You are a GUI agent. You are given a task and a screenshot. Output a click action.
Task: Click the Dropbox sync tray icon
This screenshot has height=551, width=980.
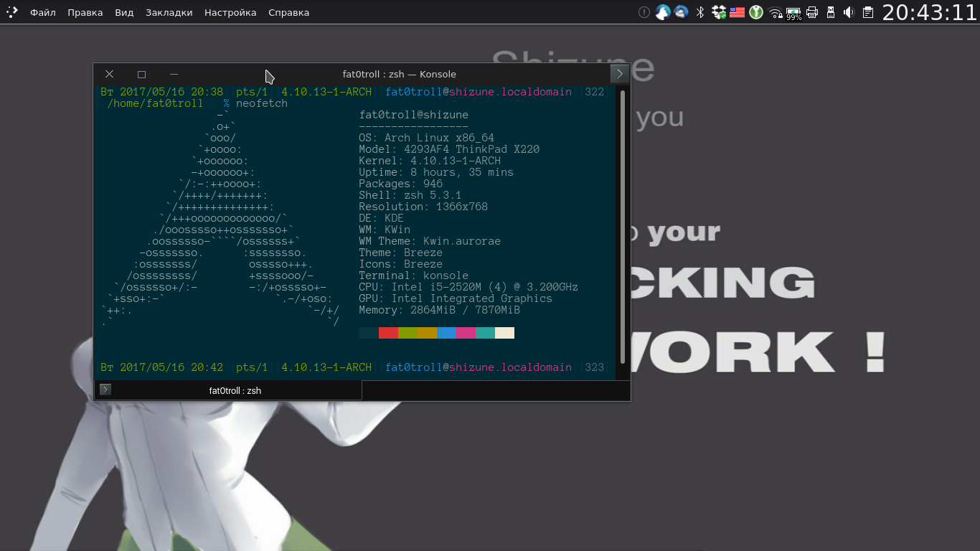719,12
